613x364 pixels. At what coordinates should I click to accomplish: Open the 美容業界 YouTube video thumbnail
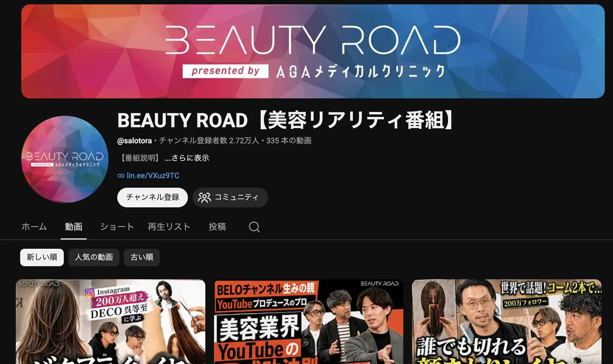pos(309,321)
